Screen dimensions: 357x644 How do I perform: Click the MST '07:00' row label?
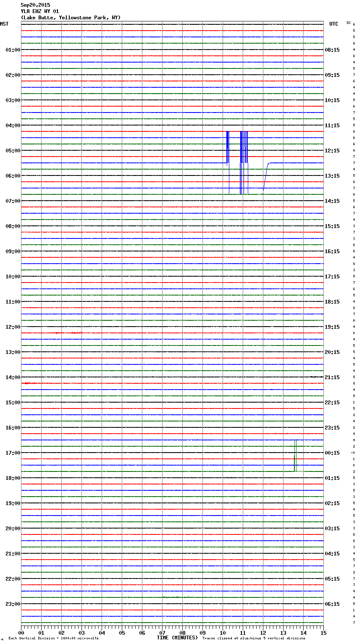(x=13, y=201)
